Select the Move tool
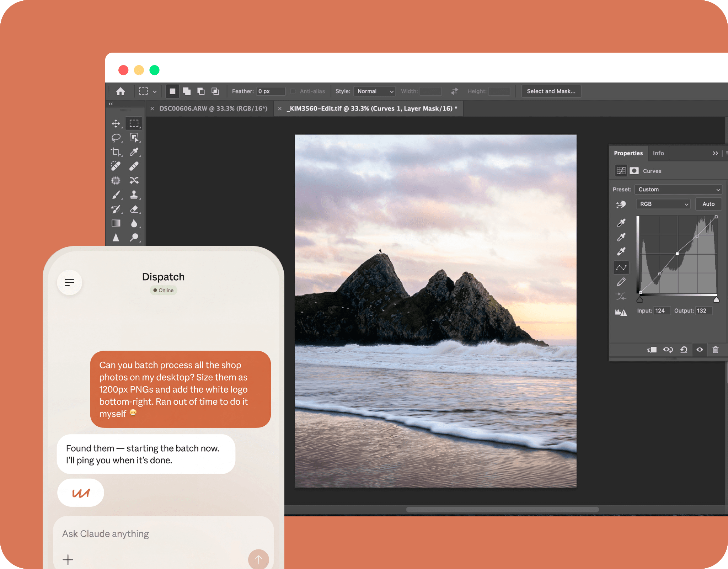Image resolution: width=728 pixels, height=569 pixels. (x=116, y=123)
